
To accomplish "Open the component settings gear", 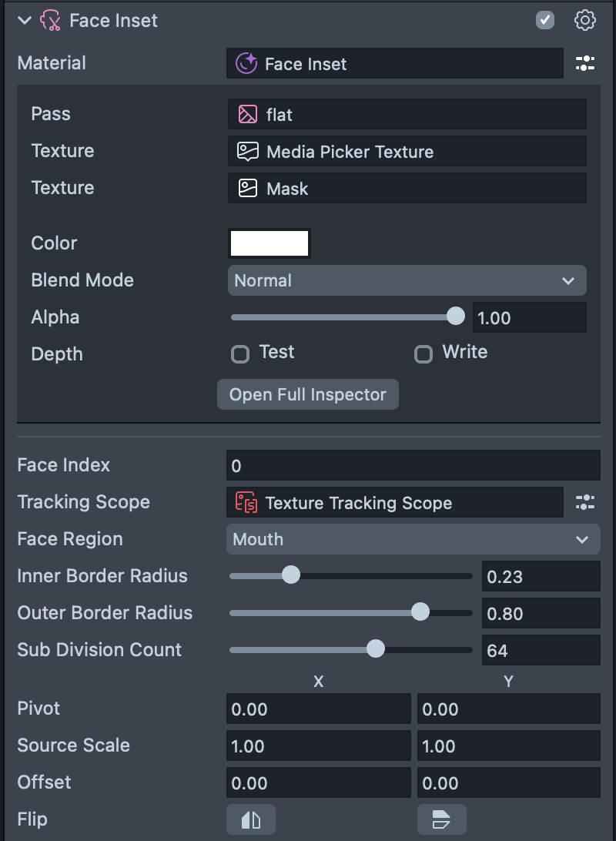I will (x=585, y=20).
